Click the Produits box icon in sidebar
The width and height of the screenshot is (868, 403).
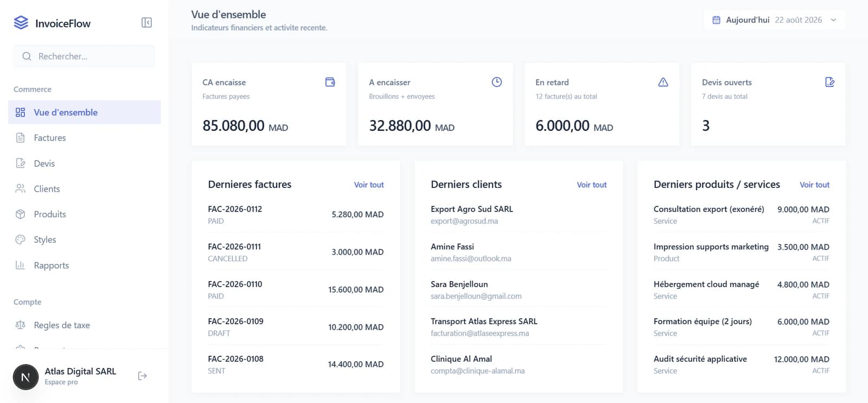pyautogui.click(x=21, y=214)
